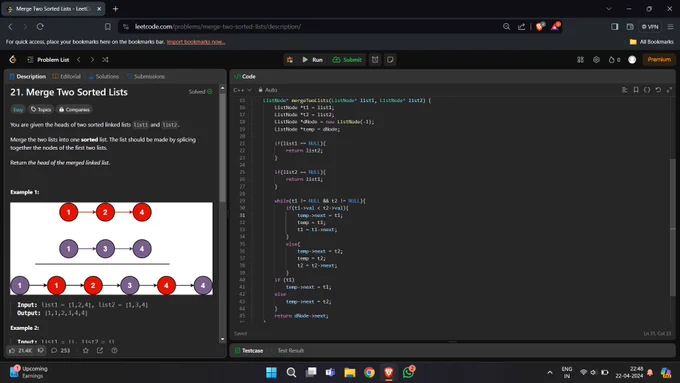This screenshot has height=383, width=680.
Task: Add problem to favorites with star icon
Action: (85, 350)
